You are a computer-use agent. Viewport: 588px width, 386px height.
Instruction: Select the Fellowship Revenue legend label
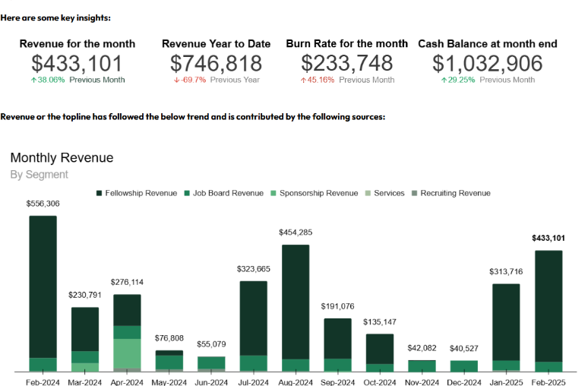click(x=141, y=193)
